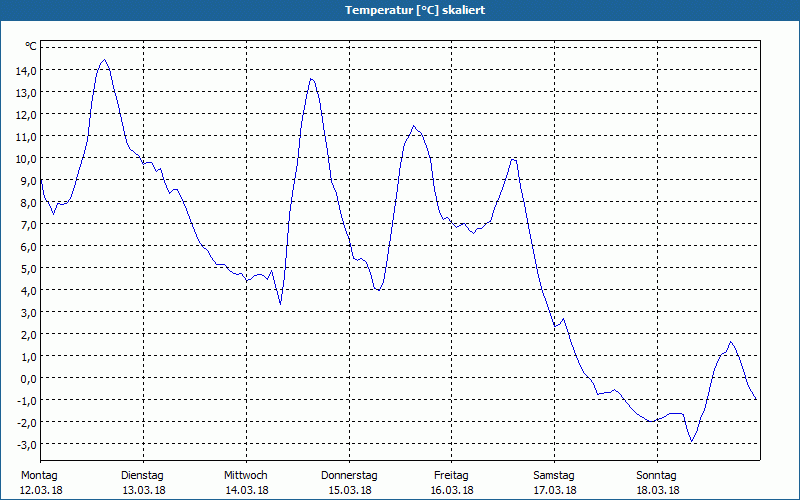Click the 'Temperatur [°C] skaliert' chart title
Screen dimensions: 800x500
[x=415, y=10]
